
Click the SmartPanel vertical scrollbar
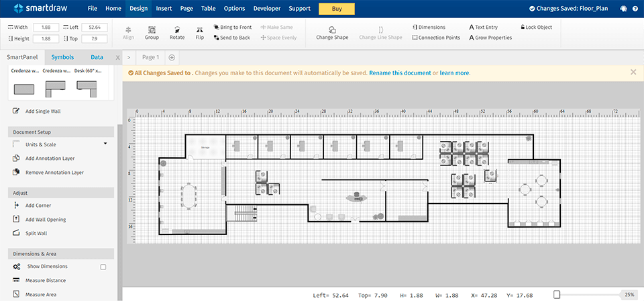pos(119,212)
